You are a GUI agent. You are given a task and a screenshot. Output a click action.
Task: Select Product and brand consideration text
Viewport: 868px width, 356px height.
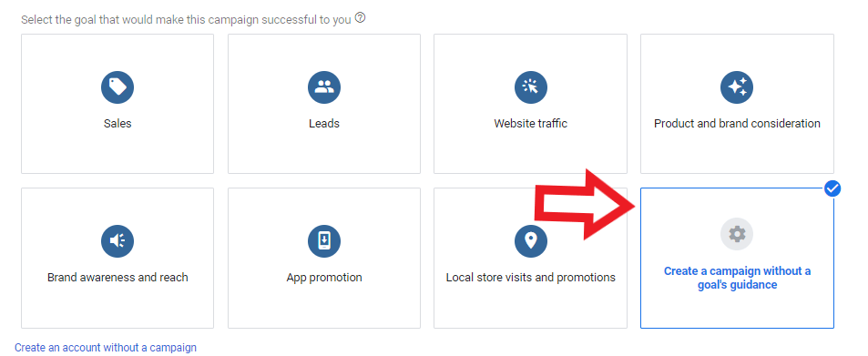point(737,124)
